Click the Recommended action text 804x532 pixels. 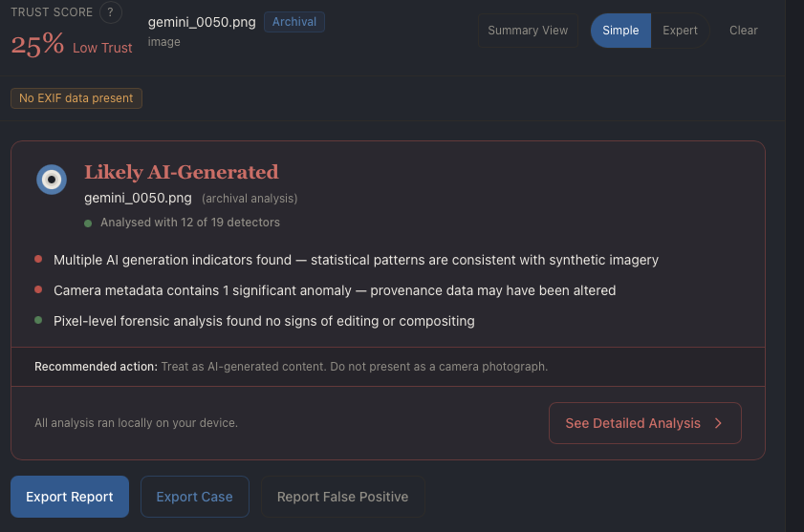pos(292,367)
